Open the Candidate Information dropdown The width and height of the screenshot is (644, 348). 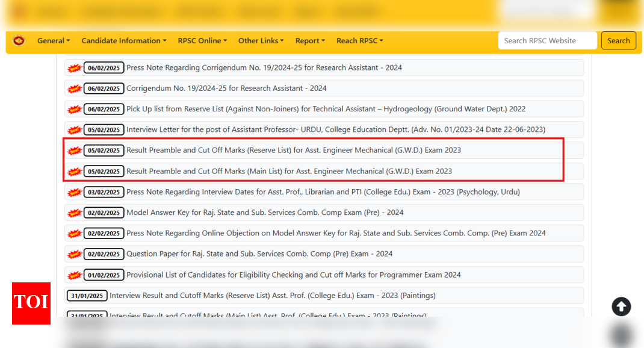(123, 41)
